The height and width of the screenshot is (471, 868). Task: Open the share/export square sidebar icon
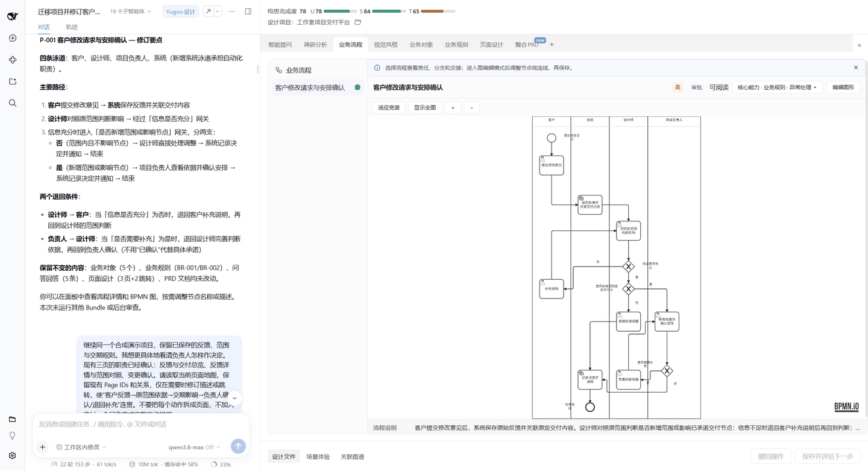tap(13, 81)
